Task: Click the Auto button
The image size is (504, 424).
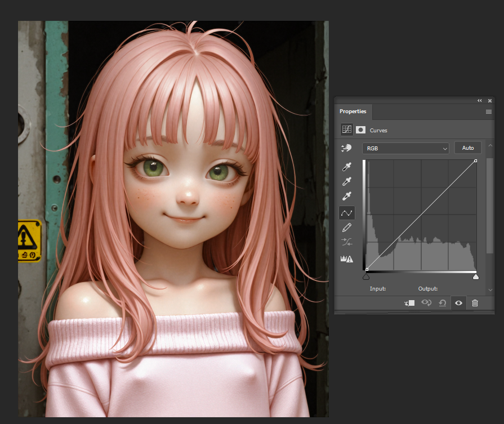Action: pos(468,148)
